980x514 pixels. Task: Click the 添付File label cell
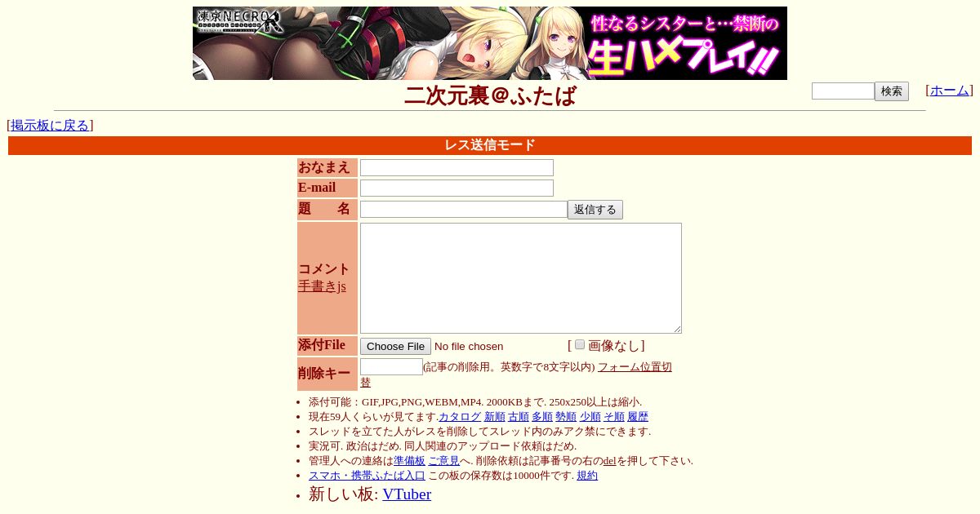tap(327, 346)
